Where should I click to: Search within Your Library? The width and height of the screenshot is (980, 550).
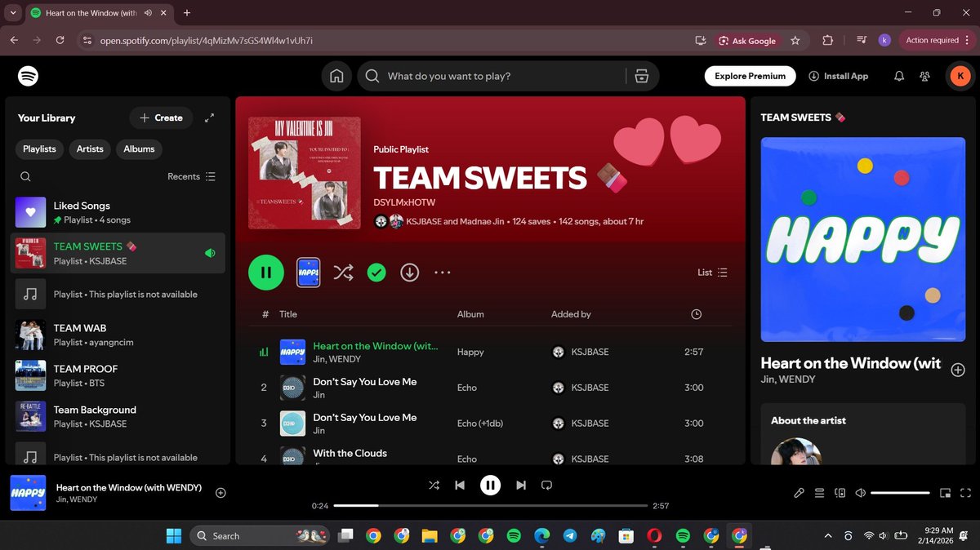pos(25,176)
